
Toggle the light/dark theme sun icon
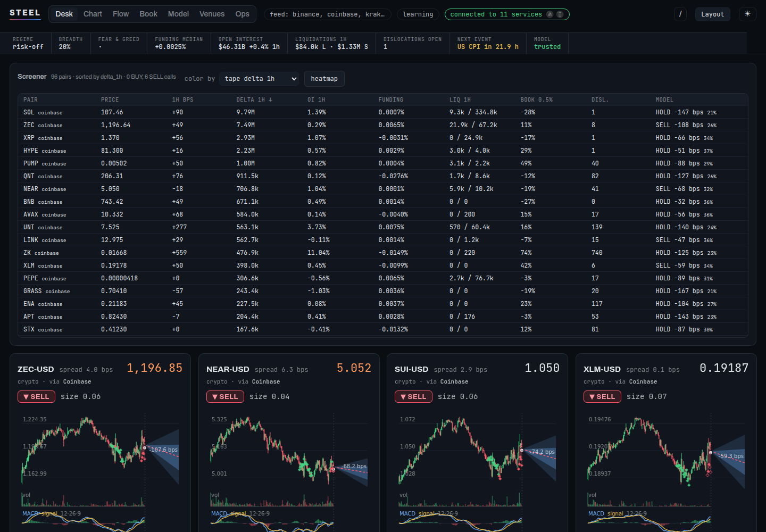(747, 14)
